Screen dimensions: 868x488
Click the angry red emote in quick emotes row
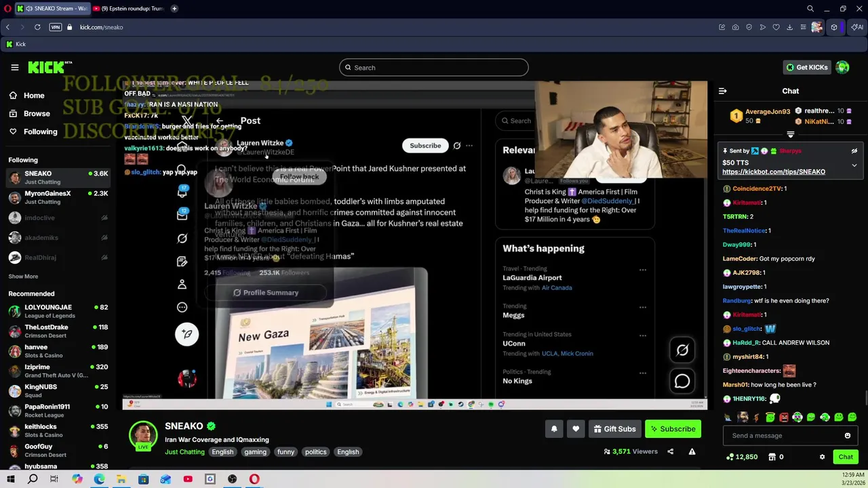coord(784,418)
